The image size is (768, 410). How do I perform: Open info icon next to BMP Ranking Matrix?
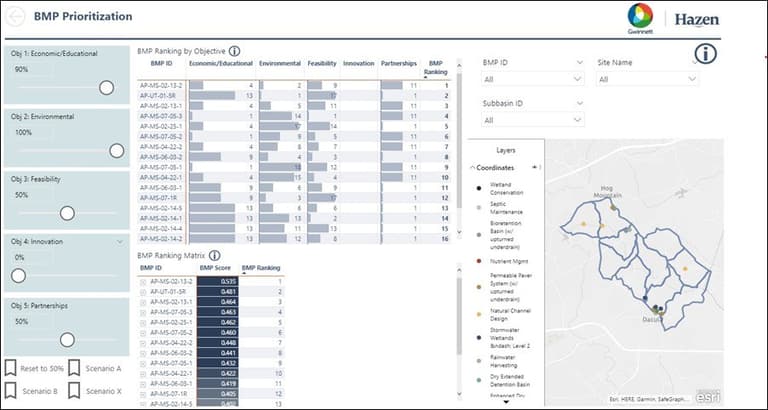214,255
